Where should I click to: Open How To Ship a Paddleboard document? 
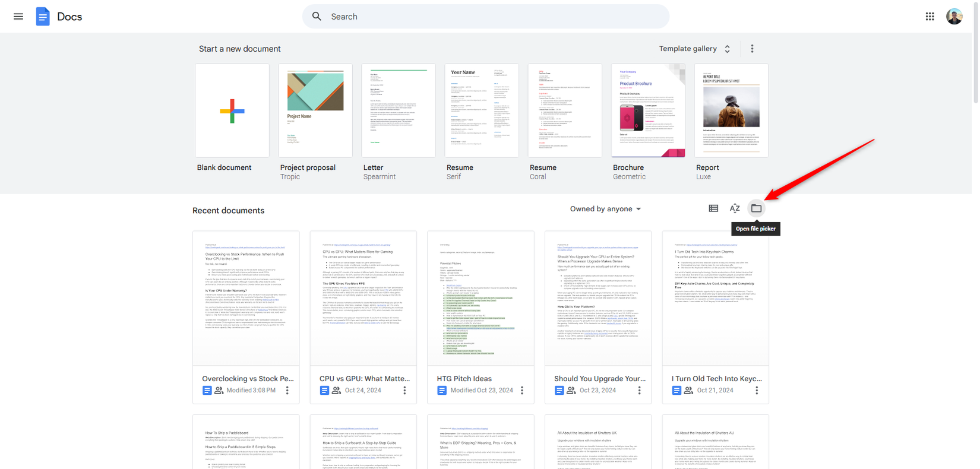[246, 442]
